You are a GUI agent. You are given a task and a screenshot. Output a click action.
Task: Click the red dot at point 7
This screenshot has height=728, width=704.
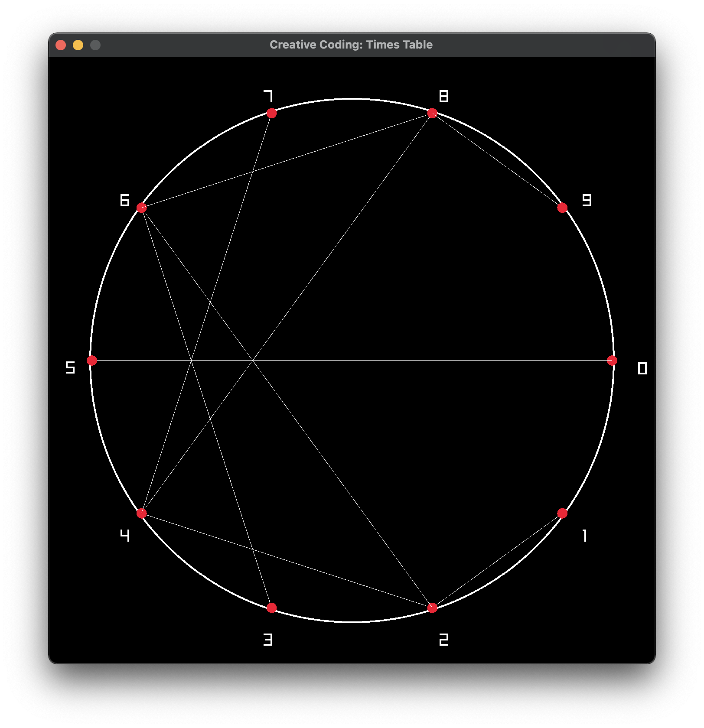271,114
